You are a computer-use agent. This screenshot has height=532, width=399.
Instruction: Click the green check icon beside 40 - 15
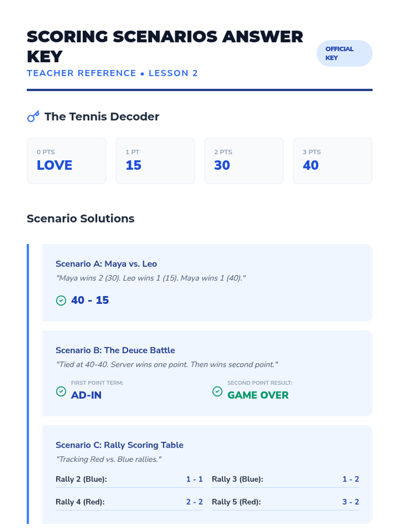point(61,300)
